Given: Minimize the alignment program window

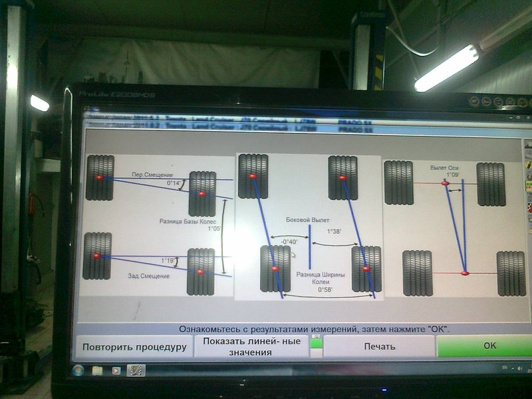Looking at the screenshot, I should pos(512,118).
